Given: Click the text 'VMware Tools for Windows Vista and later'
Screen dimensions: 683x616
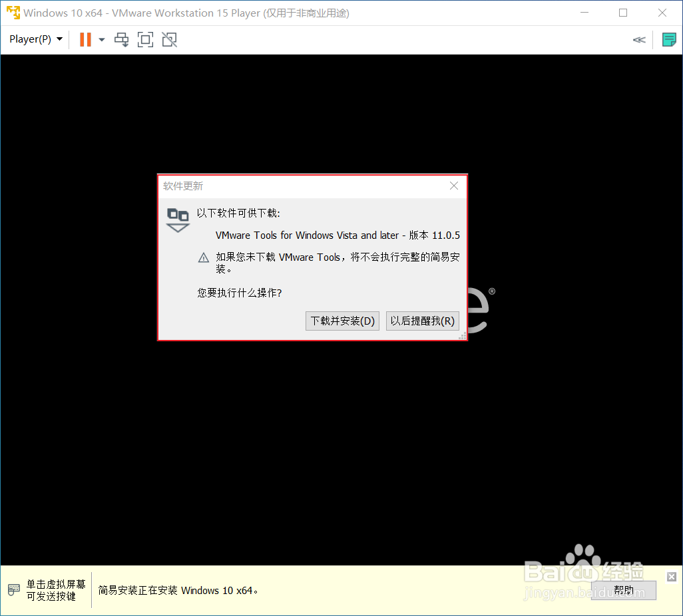Looking at the screenshot, I should 307,235.
